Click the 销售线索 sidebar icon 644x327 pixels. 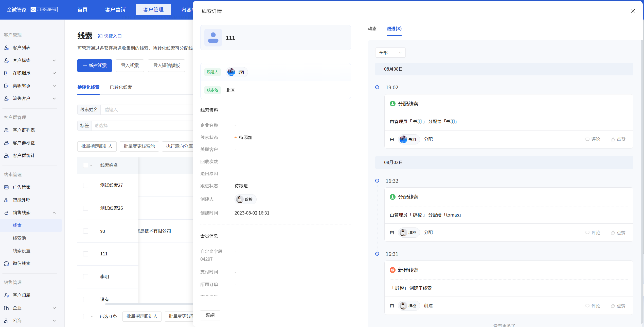coord(7,213)
